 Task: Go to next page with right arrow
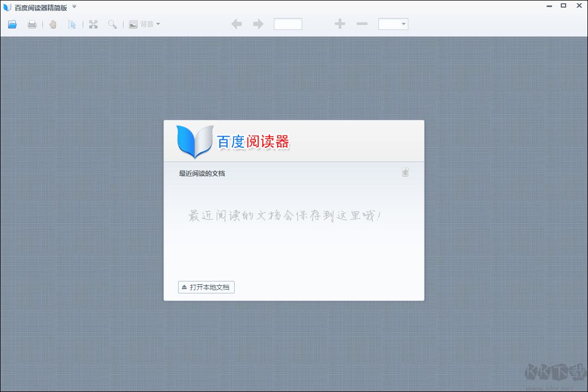259,24
